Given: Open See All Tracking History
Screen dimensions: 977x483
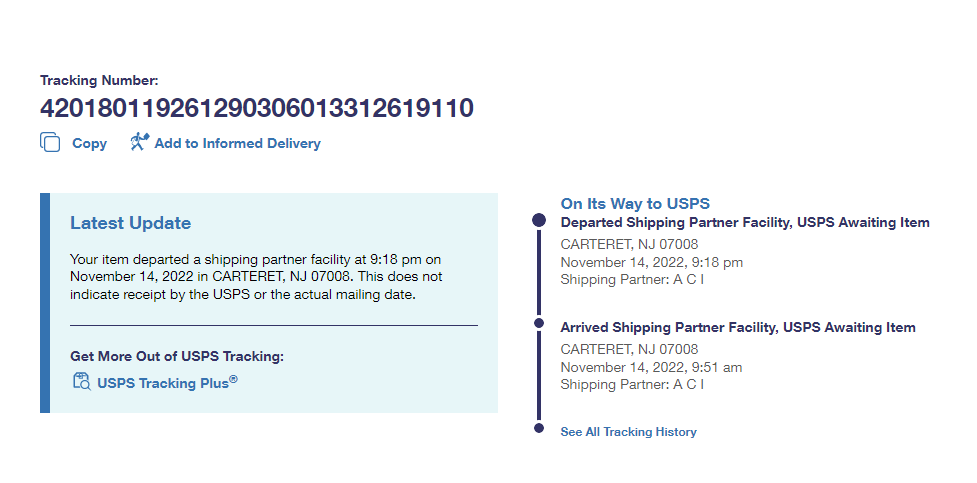Looking at the screenshot, I should pyautogui.click(x=628, y=432).
